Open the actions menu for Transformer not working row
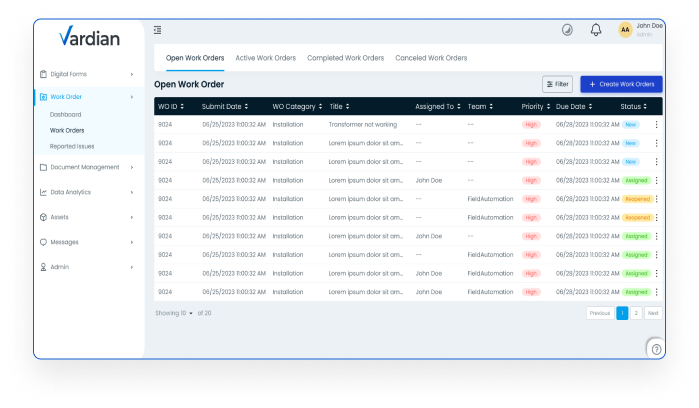 [x=656, y=125]
